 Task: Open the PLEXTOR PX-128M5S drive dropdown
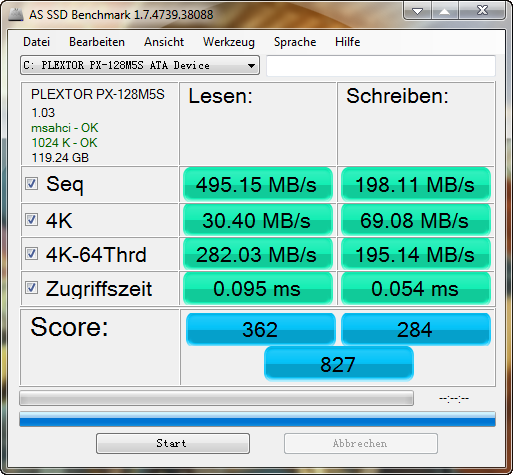140,65
